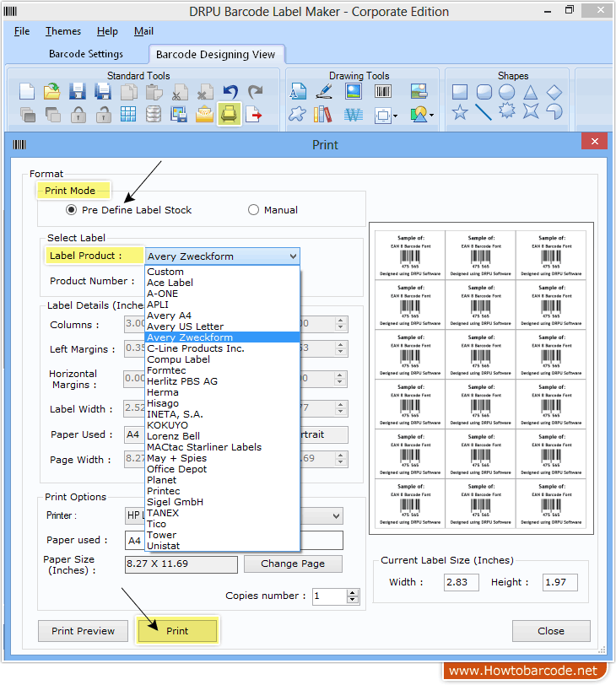Click the Width field in Current Label Size
The width and height of the screenshot is (616, 685).
[462, 582]
